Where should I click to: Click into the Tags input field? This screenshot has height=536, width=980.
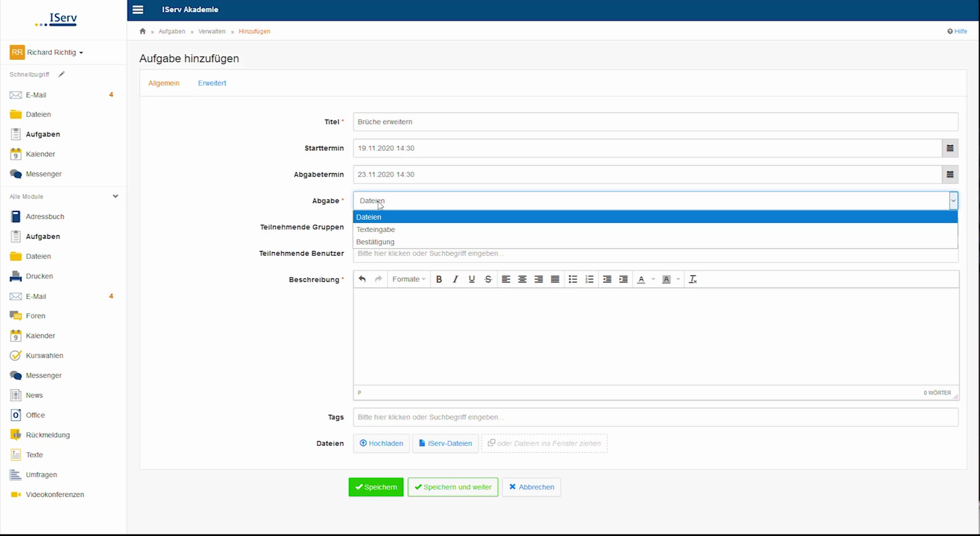click(x=655, y=417)
